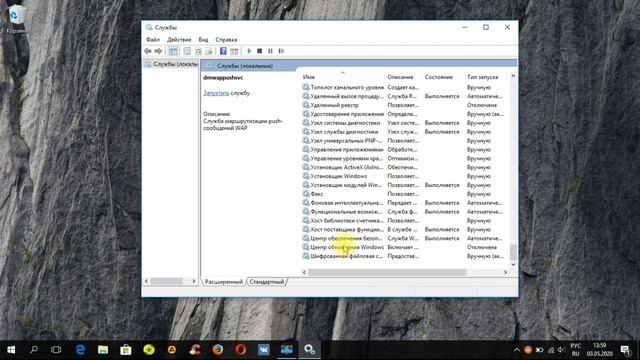Click the Forward arrow in Services toolbar
The width and height of the screenshot is (640, 360).
point(158,51)
